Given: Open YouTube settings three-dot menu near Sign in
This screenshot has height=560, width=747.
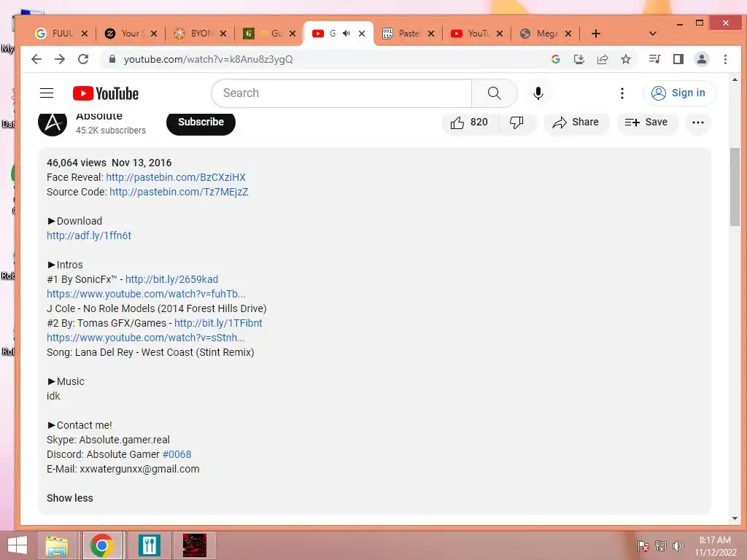Looking at the screenshot, I should 622,93.
